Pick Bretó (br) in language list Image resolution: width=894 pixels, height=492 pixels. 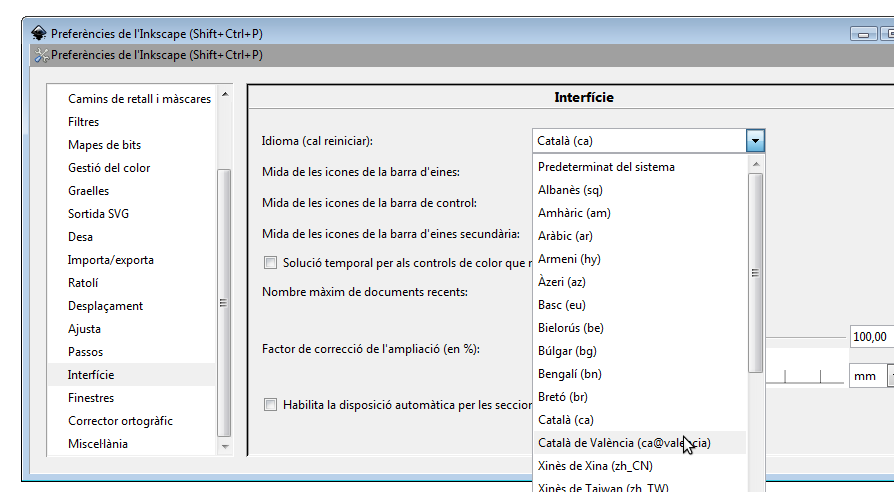tap(640, 397)
